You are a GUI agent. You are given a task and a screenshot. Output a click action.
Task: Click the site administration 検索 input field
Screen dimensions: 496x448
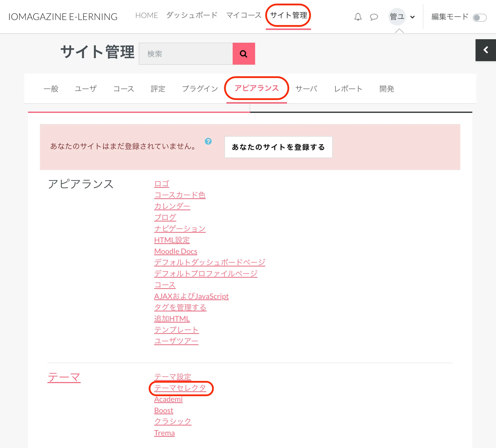(x=186, y=54)
